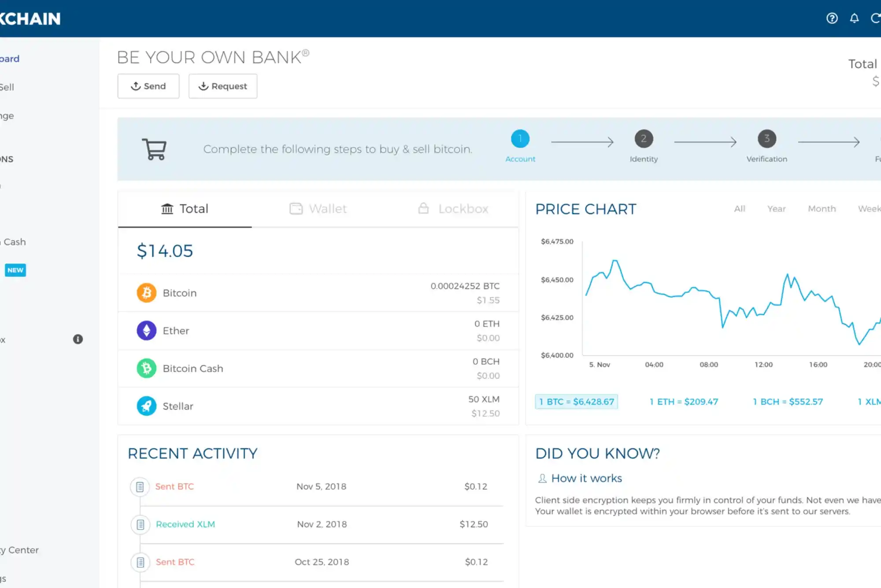Click the help question mark icon
Viewport: 881px width, 588px height.
pos(833,18)
